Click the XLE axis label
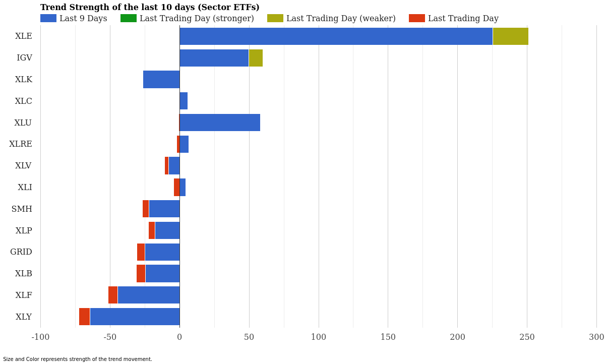Screen dimensions: 605x364 click(24, 36)
